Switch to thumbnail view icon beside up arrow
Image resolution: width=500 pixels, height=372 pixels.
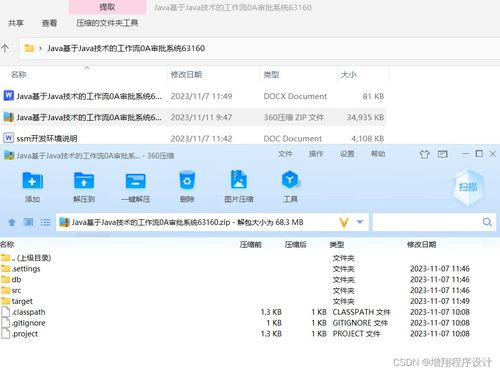[x=28, y=222]
